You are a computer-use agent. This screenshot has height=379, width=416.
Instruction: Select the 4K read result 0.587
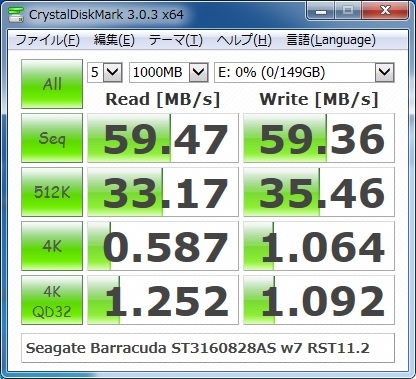[163, 246]
